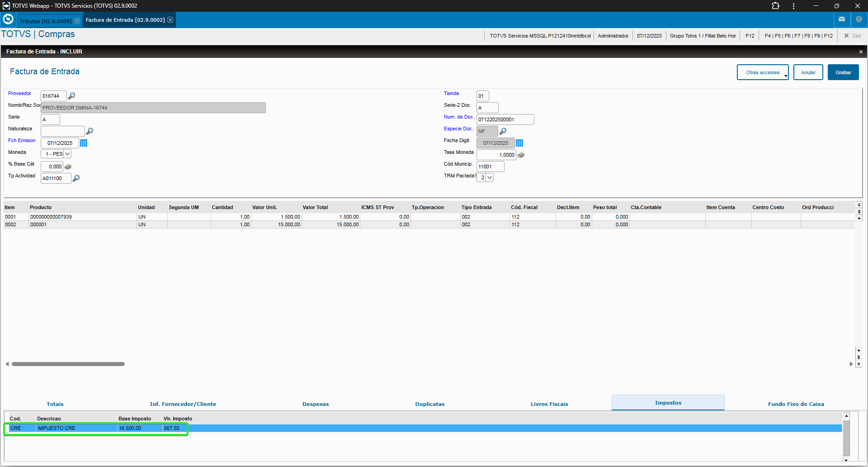868x467 pixels.
Task: Select the Impostos tab
Action: click(x=668, y=403)
